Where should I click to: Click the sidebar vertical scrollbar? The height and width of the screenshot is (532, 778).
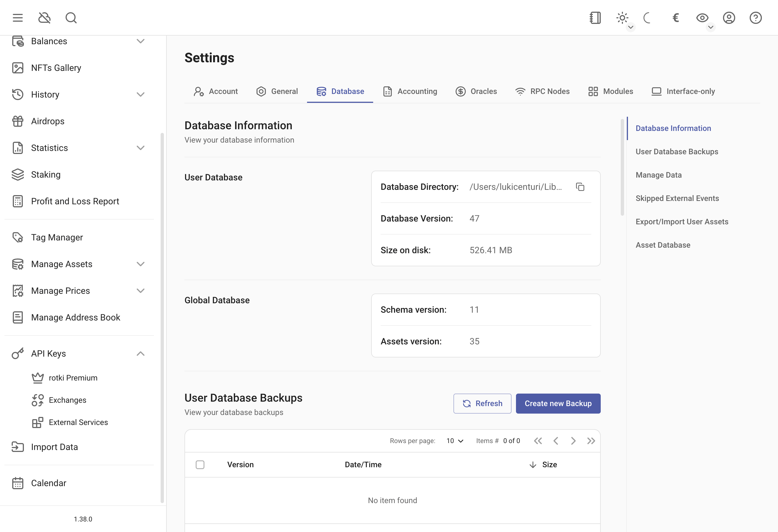pos(162,318)
